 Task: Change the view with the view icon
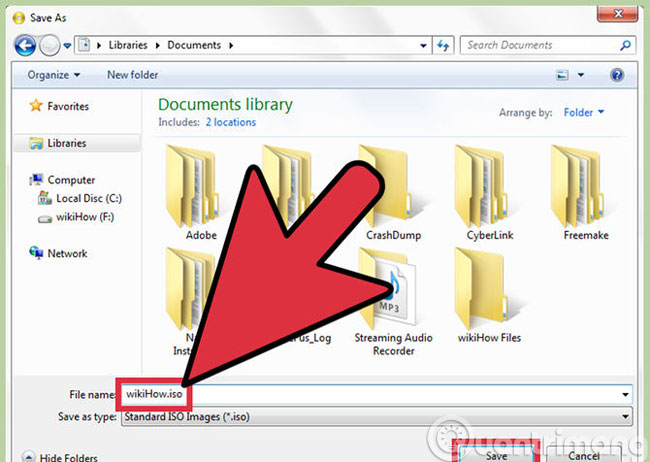click(562, 75)
